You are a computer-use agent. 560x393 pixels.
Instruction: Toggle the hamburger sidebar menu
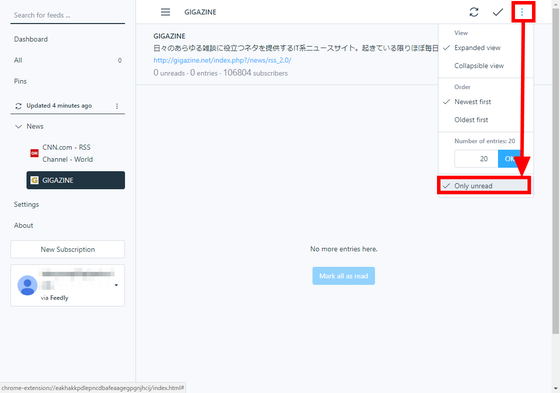coord(165,12)
